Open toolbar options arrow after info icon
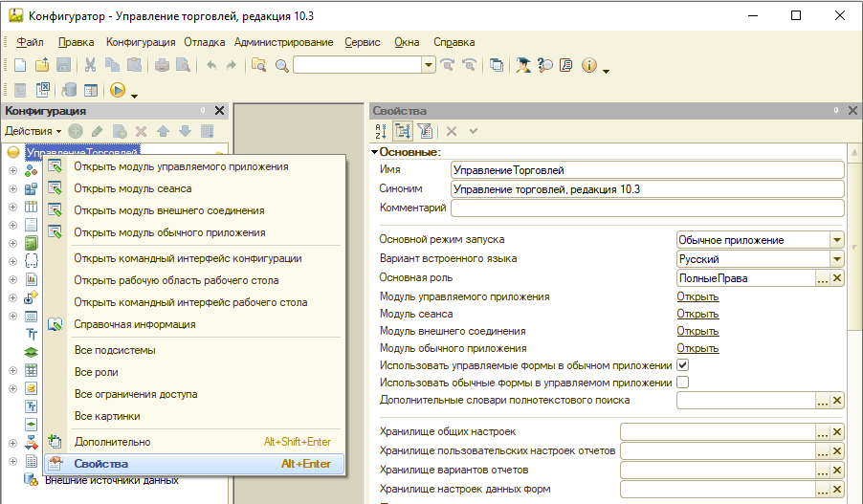 pyautogui.click(x=606, y=71)
